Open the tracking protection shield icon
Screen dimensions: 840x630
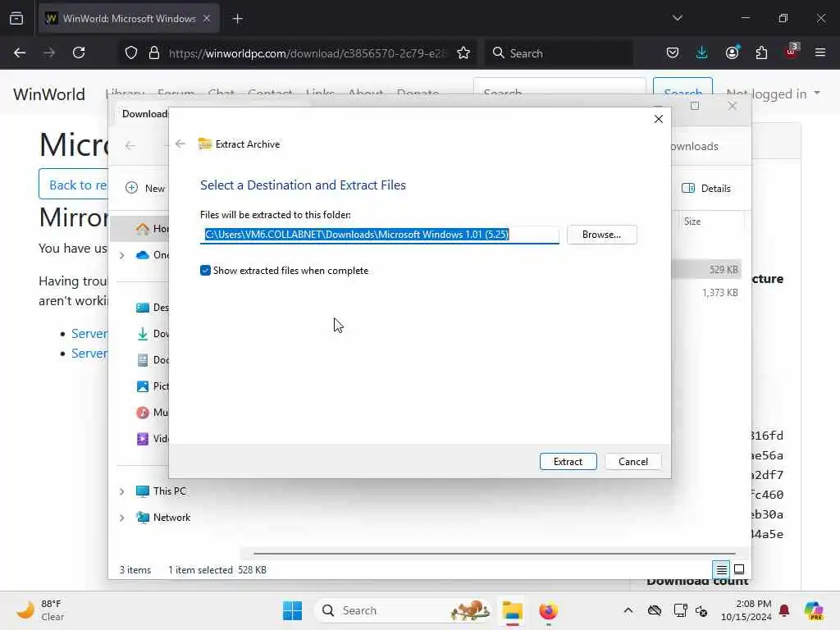(x=131, y=53)
